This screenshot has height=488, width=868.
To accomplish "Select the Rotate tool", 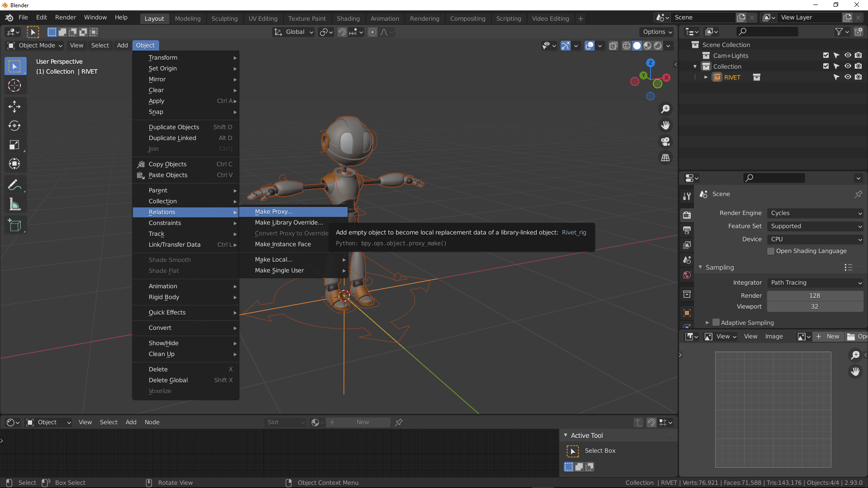I will (x=14, y=126).
